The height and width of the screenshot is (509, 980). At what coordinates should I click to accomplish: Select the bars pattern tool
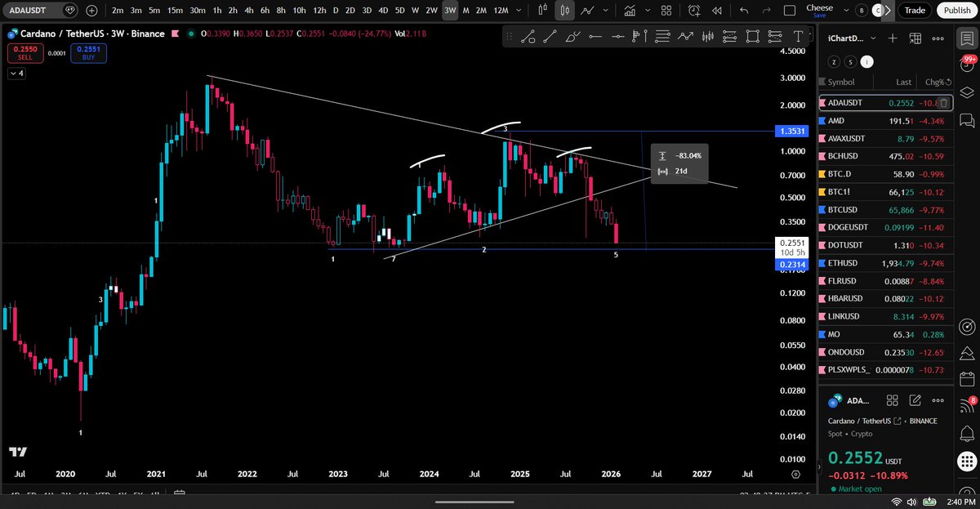[x=707, y=36]
